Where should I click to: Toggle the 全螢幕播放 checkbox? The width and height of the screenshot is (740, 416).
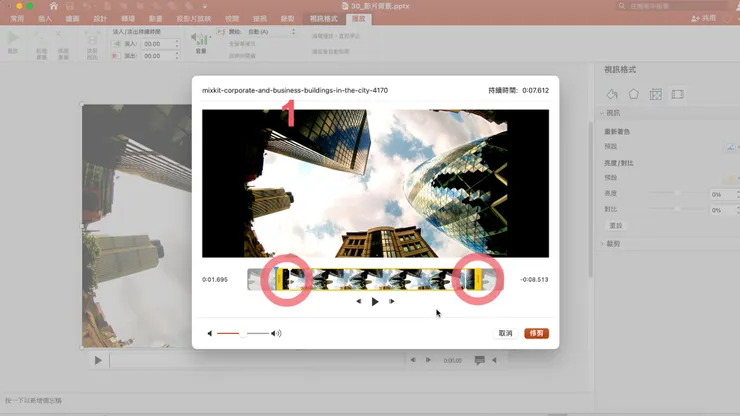point(242,44)
